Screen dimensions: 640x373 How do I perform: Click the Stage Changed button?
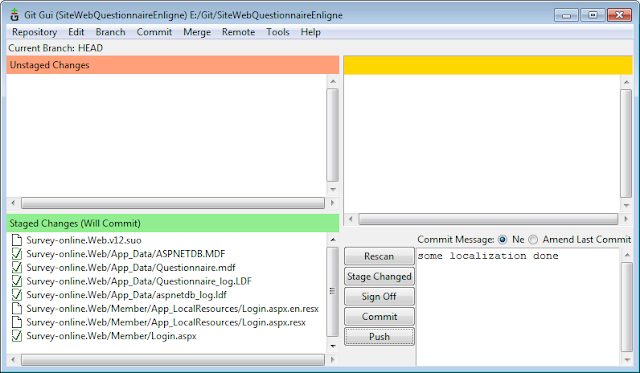tap(379, 276)
